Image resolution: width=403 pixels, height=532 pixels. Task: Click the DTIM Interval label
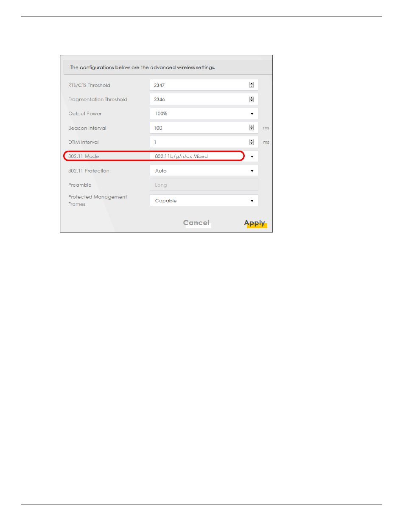84,142
